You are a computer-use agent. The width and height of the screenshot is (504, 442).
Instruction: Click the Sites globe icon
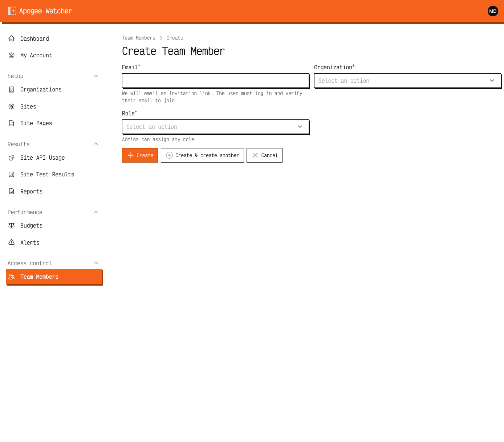click(12, 106)
